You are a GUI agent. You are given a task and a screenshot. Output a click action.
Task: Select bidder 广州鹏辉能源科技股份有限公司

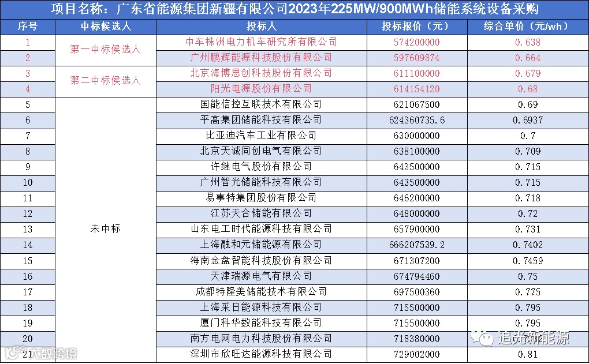click(262, 58)
